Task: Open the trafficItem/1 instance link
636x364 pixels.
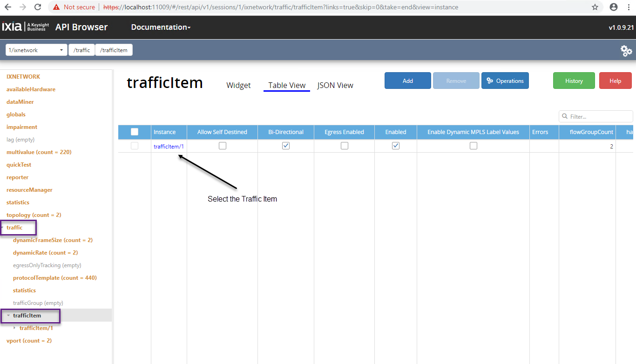Action: [169, 146]
